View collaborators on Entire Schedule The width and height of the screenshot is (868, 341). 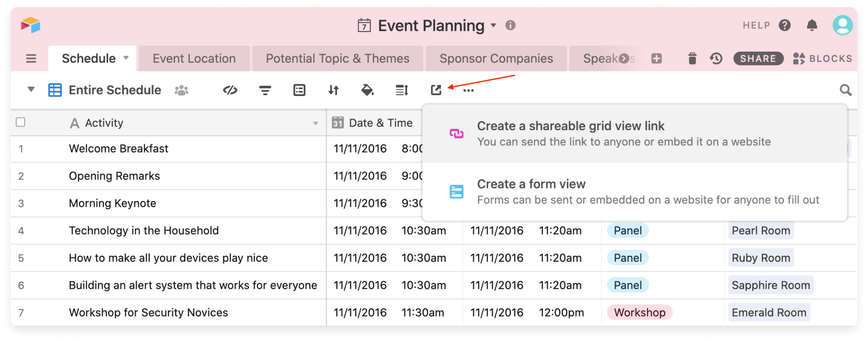pyautogui.click(x=181, y=90)
